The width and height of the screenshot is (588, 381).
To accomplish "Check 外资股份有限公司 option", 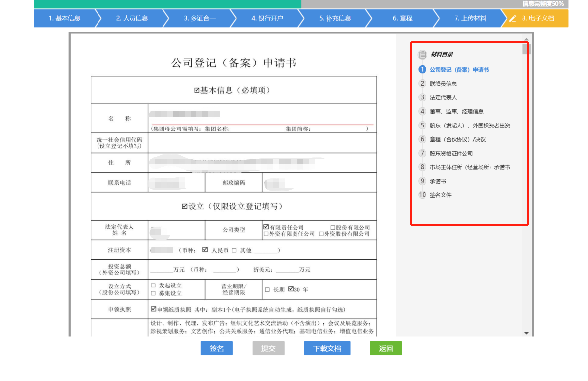I will pyautogui.click(x=321, y=234).
